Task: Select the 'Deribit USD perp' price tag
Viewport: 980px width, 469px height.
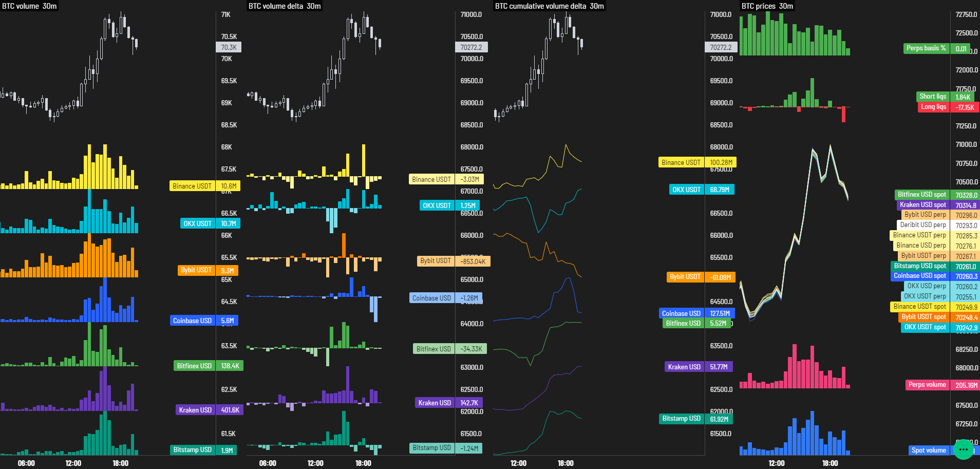Action: click(924, 224)
